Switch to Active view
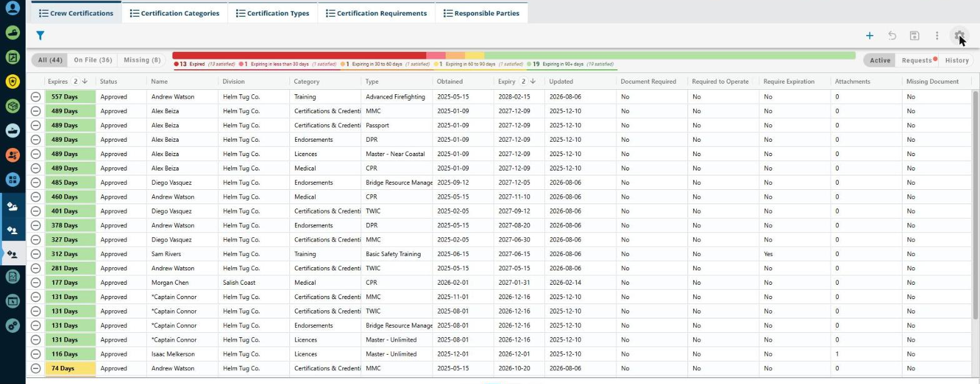Screen dimensions: 980x384 (879, 61)
